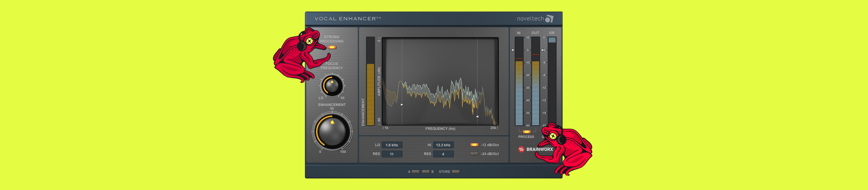Click the 20k frequency axis label
Image resolution: width=868 pixels, height=190 pixels.
click(493, 128)
